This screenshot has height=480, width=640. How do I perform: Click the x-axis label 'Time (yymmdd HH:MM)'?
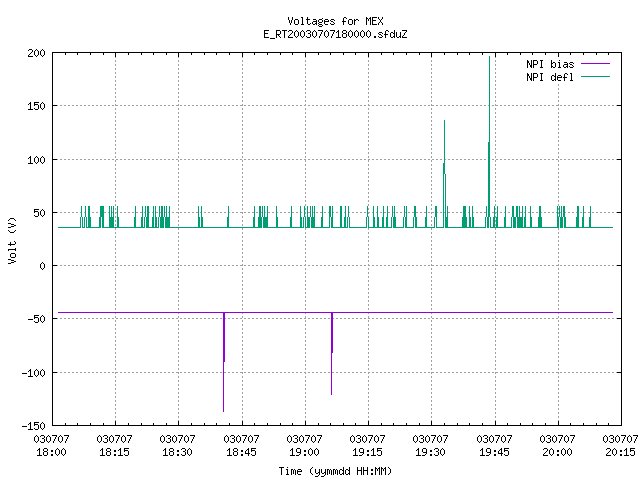[x=335, y=471]
